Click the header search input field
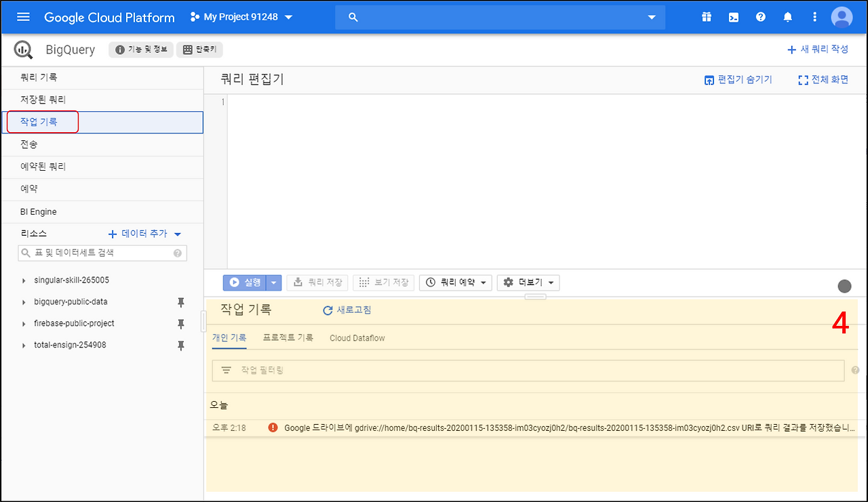Image resolution: width=868 pixels, height=502 pixels. pos(500,17)
